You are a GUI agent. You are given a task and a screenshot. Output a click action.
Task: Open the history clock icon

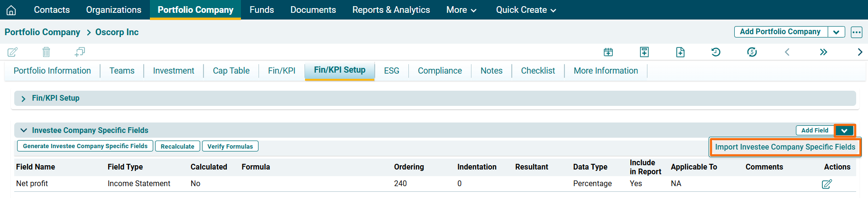point(716,52)
